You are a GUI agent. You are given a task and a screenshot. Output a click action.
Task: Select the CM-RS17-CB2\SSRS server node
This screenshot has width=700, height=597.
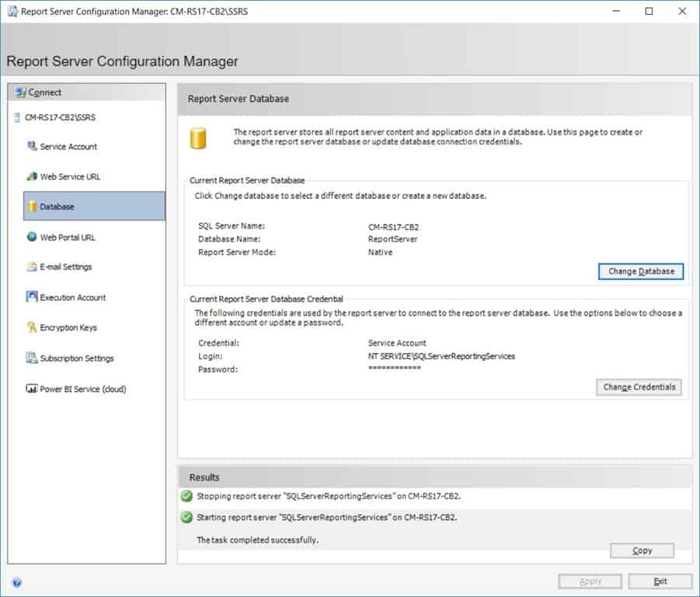click(60, 117)
